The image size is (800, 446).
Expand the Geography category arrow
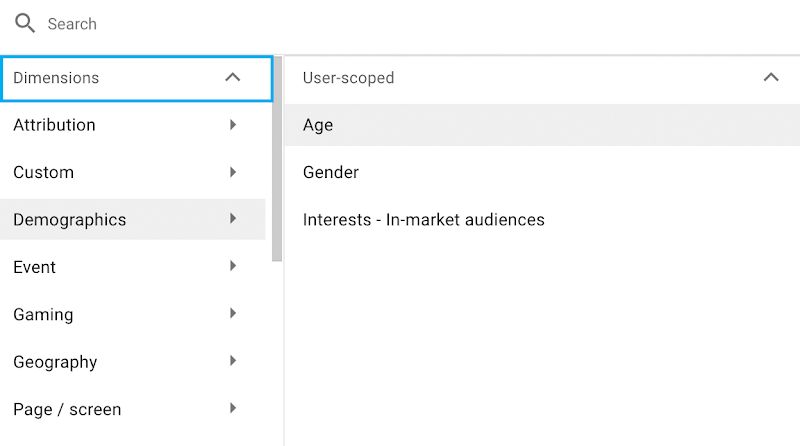coord(233,361)
